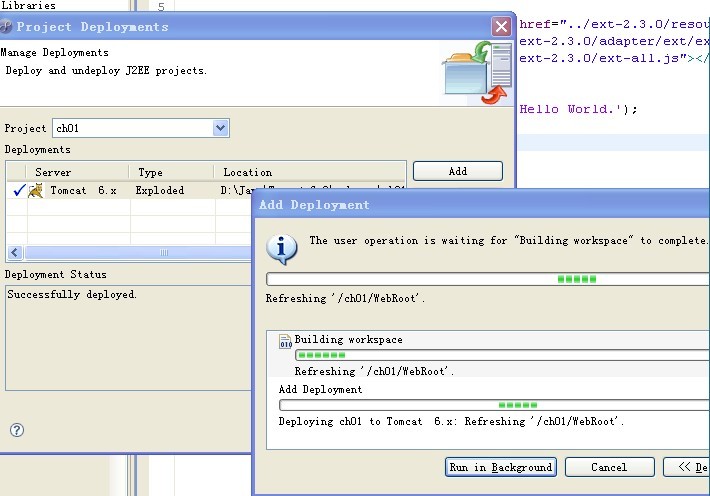Click the blue checkmark on Tomcat row
Screen dimensions: 710x496
tap(19, 190)
